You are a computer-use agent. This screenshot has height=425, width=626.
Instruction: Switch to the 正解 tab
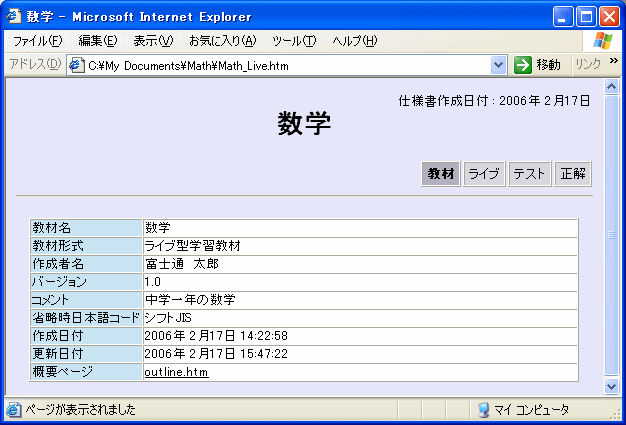[573, 174]
